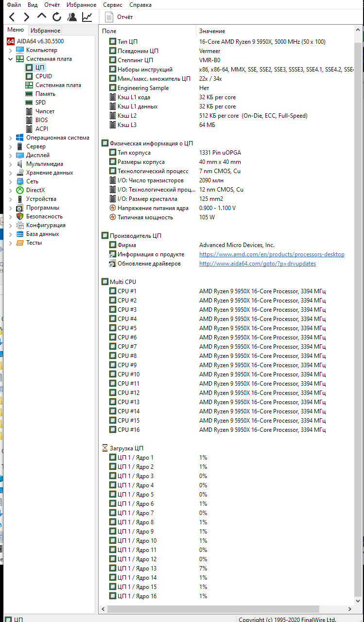Open the Отчёт menu in the menu bar
364x622 pixels.
(x=52, y=5)
